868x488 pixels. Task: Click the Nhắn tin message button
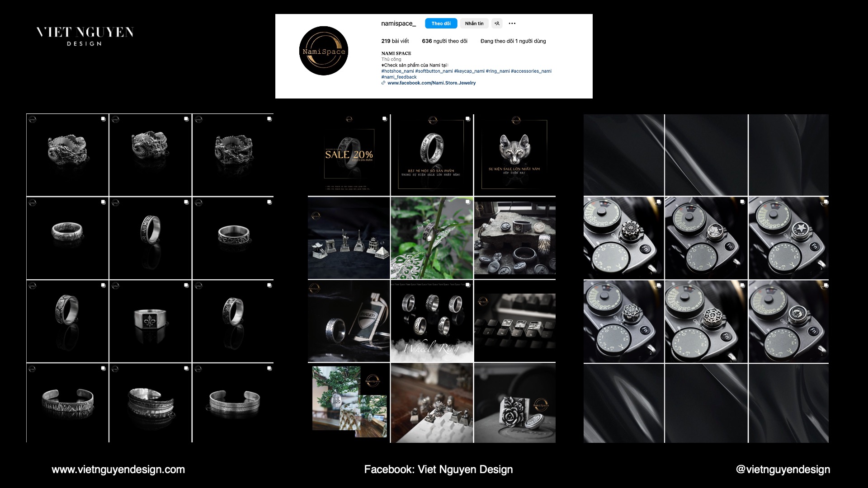(x=474, y=23)
